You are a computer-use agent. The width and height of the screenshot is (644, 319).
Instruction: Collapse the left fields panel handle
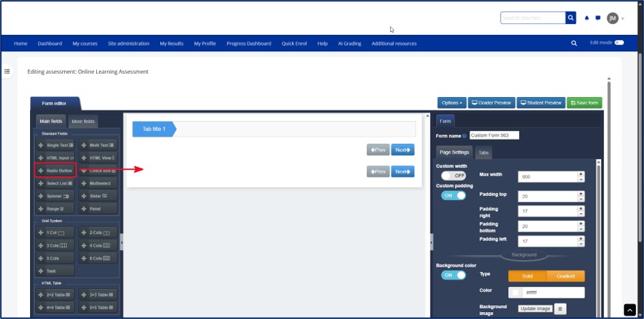[x=121, y=242]
